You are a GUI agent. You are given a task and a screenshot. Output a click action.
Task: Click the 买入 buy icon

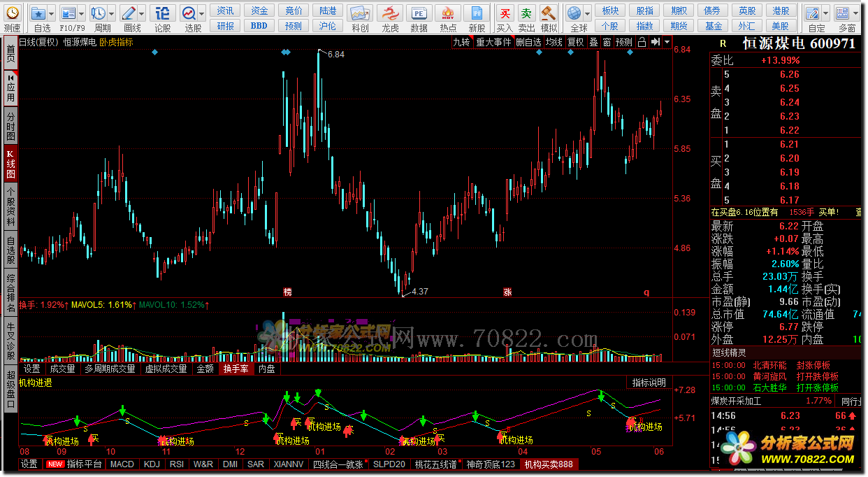(x=505, y=13)
